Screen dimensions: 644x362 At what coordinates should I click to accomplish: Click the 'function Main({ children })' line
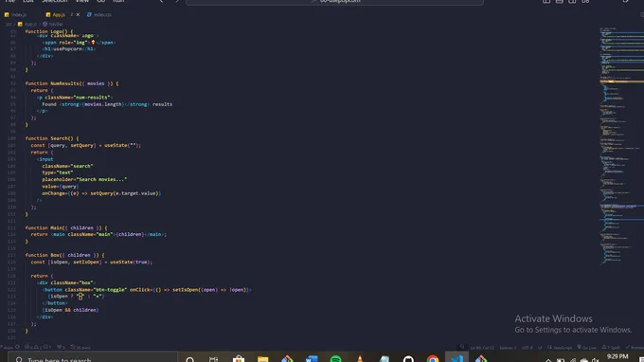[66, 227]
